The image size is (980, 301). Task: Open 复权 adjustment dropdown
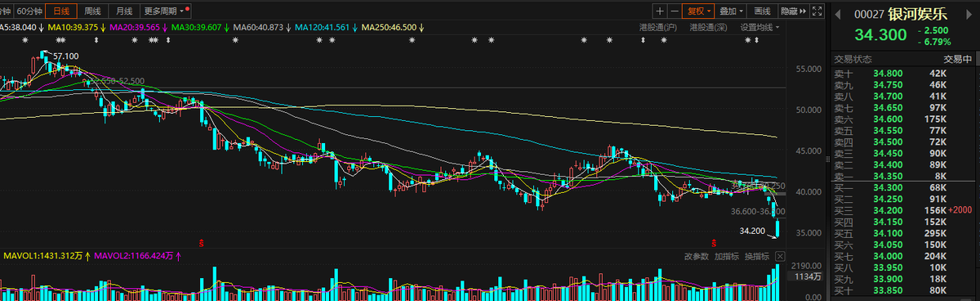(698, 11)
